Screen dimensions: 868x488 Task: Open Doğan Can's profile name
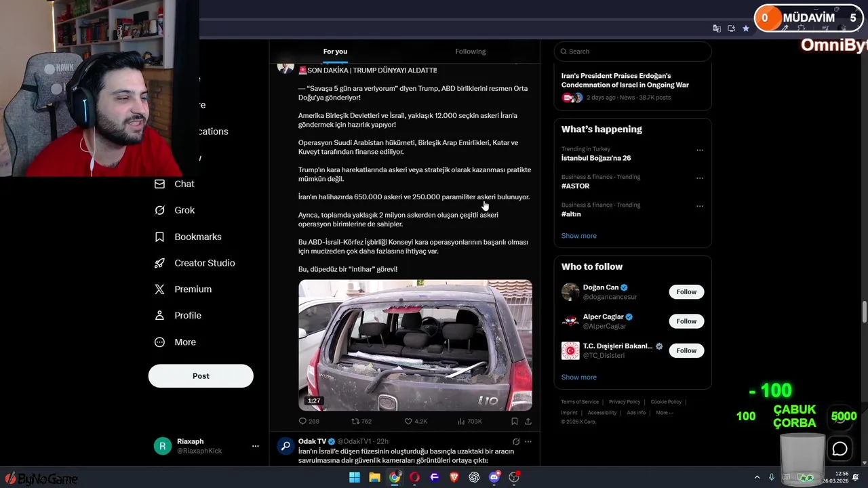[x=601, y=287]
